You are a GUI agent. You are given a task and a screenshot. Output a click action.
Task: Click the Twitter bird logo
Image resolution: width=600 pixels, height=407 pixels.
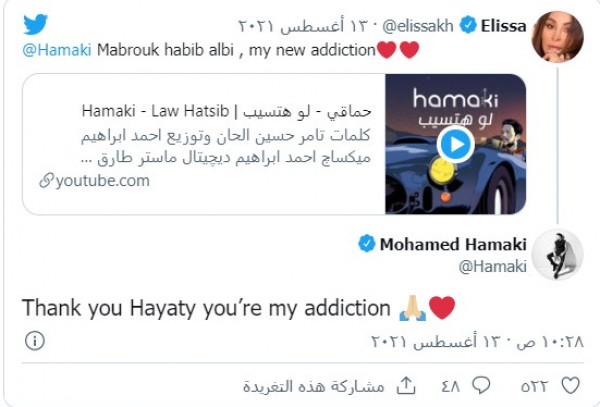coord(35,24)
